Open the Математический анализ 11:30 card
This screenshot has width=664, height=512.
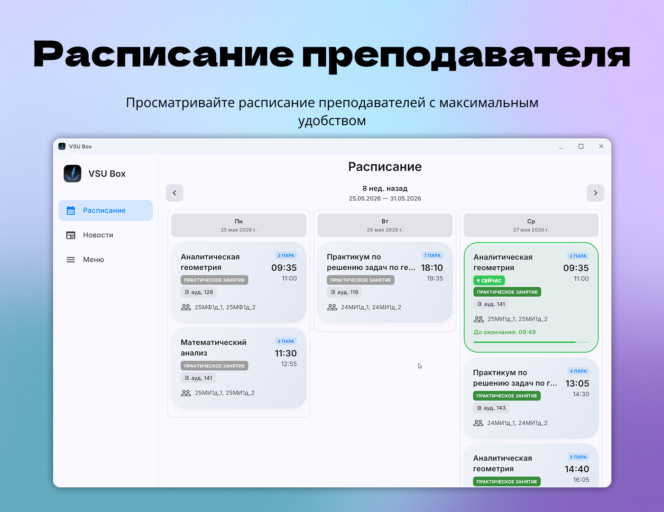coord(238,368)
